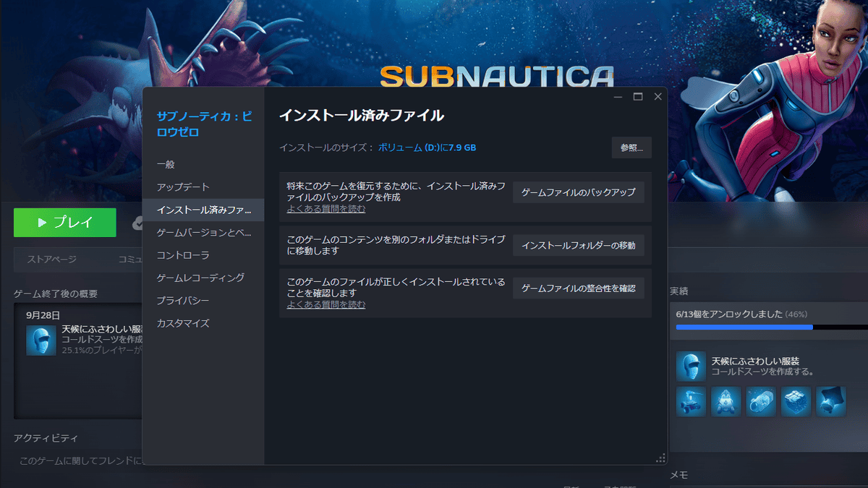
Task: Click the achievements progress bar
Action: tap(772, 328)
